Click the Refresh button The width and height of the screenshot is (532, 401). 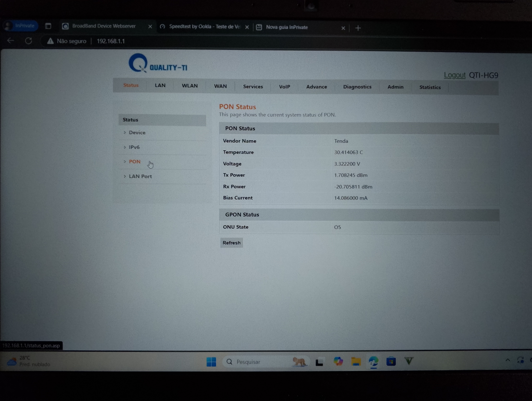231,243
